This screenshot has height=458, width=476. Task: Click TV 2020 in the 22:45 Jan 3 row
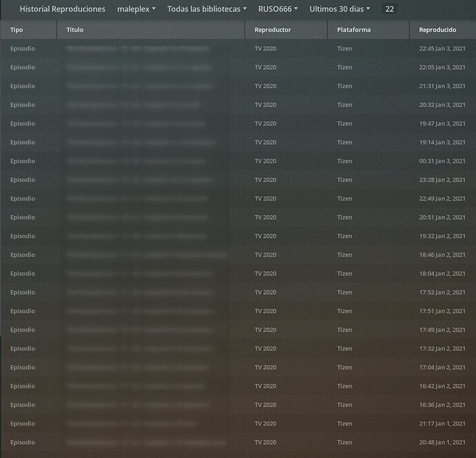(266, 48)
